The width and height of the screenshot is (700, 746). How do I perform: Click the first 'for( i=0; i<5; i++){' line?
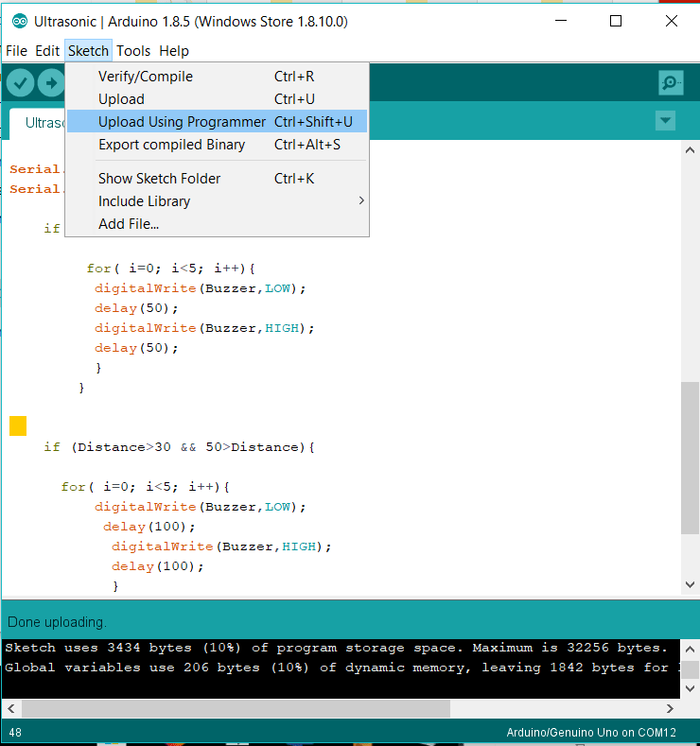pyautogui.click(x=170, y=269)
